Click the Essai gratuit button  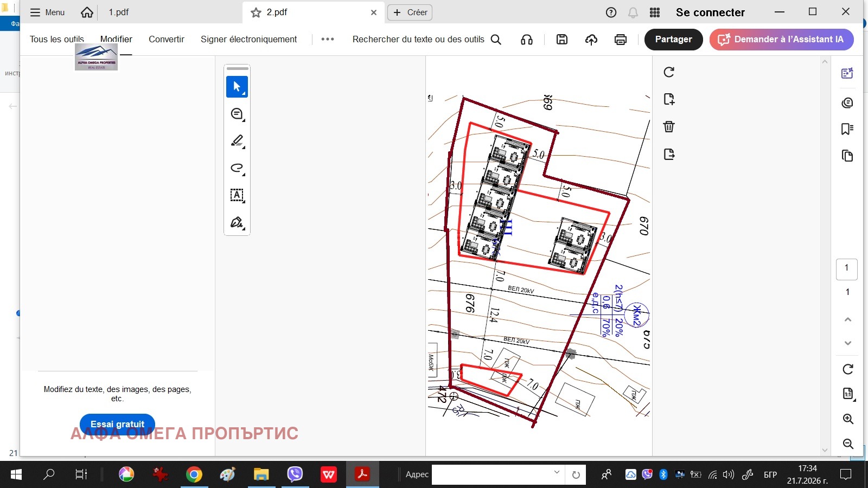[117, 424]
